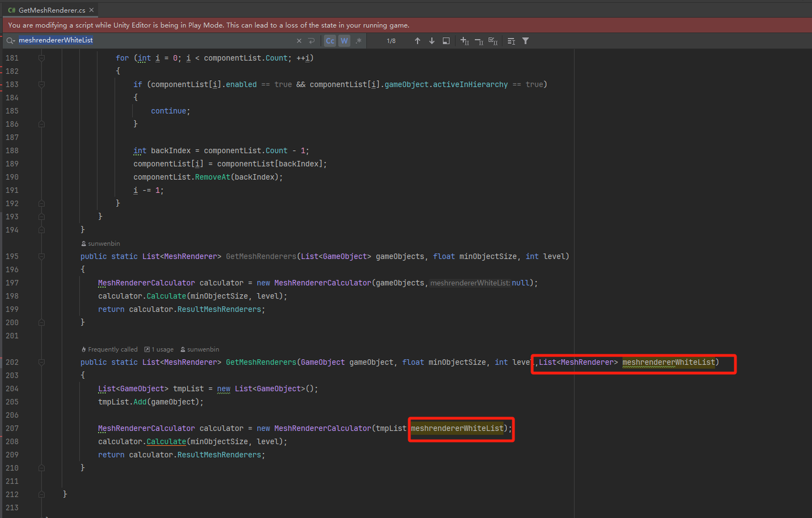Collapse method fold marker at line 195
Viewport: 812px width, 518px height.
coord(41,257)
